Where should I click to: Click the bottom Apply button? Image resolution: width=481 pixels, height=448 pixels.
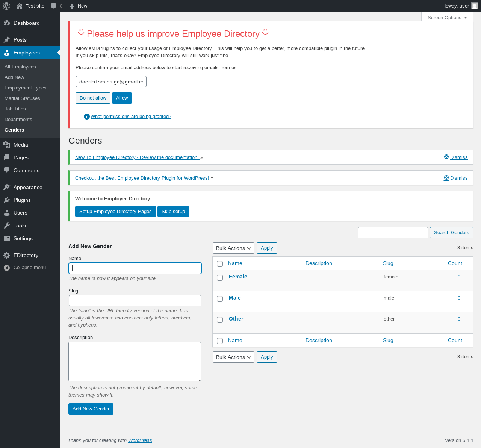[267, 357]
